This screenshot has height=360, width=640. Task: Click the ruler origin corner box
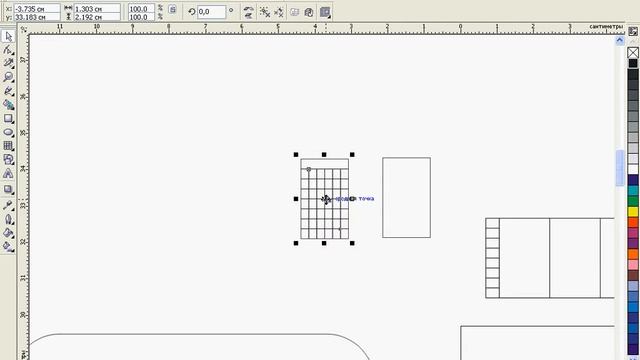[x=24, y=29]
